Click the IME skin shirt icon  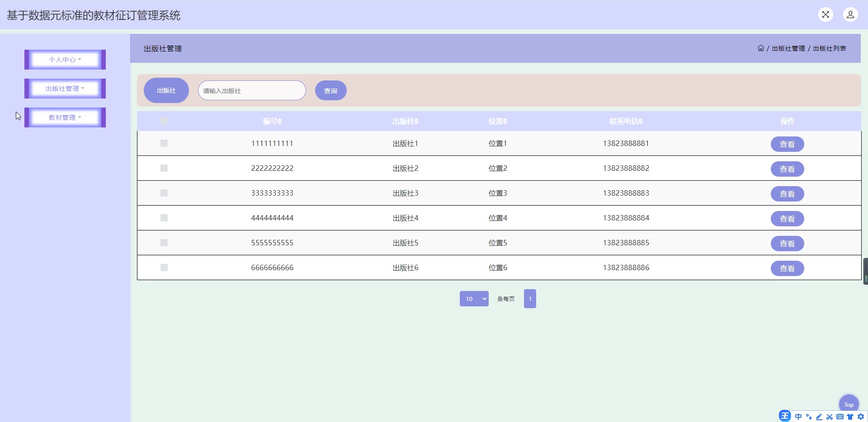[x=850, y=417]
